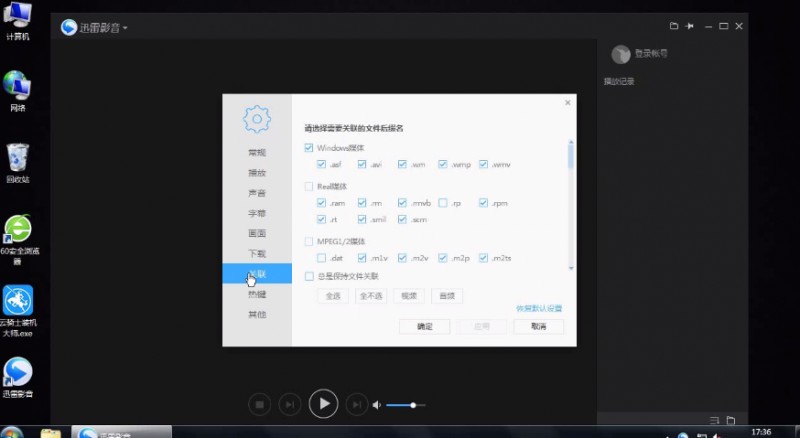The height and width of the screenshot is (438, 800).
Task: Select the 360安全浏览器 desktop shortcut
Action: pos(18,239)
